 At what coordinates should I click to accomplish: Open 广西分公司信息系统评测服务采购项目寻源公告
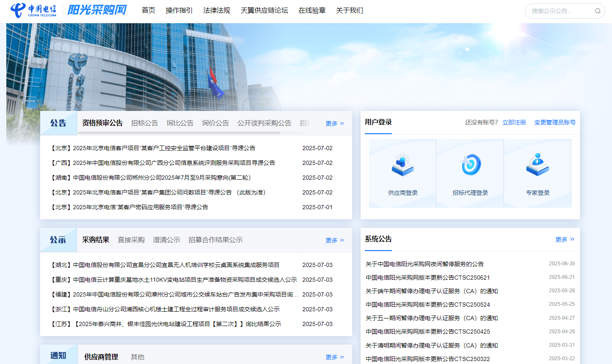click(x=162, y=163)
